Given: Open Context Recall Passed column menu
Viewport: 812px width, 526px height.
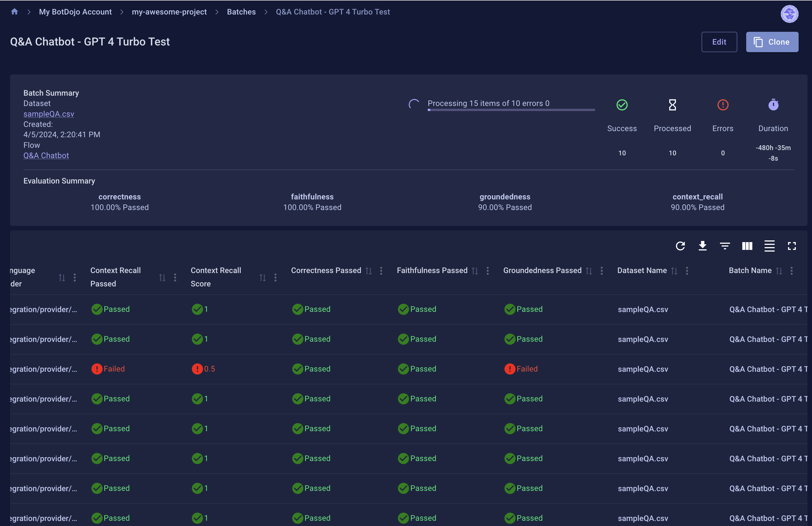Looking at the screenshot, I should pos(175,278).
